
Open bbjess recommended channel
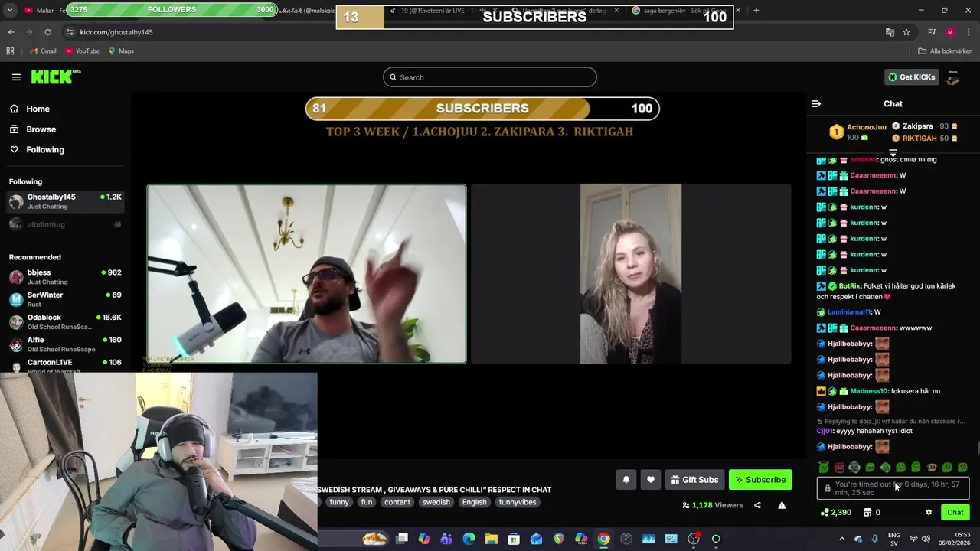pos(65,277)
